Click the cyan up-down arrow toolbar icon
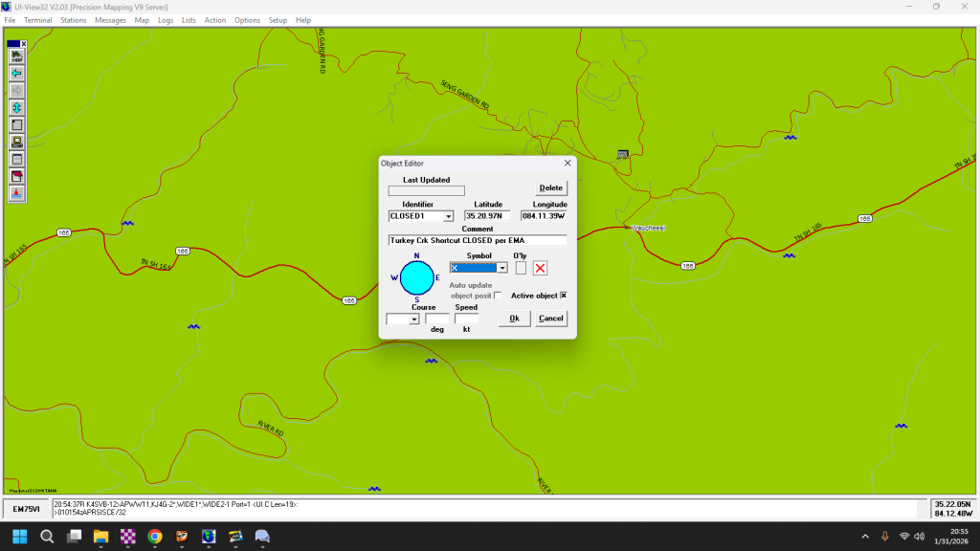Screen dimensions: 980x551 pyautogui.click(x=16, y=107)
